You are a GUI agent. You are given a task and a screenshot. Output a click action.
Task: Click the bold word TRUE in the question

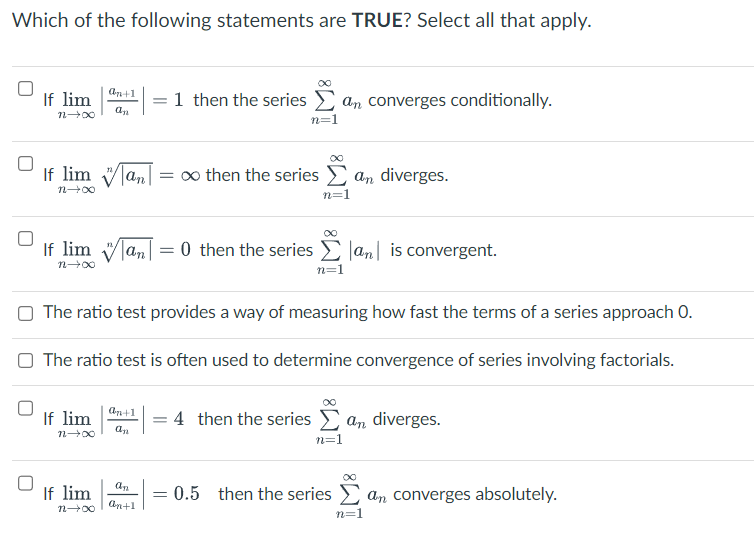point(377,21)
